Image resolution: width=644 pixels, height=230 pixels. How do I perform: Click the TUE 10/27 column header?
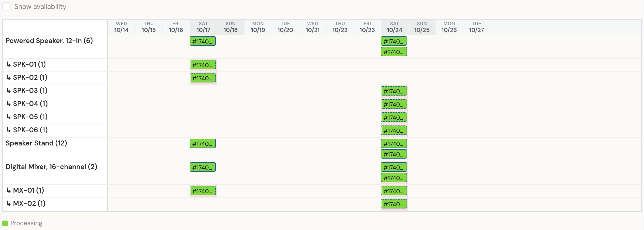coord(476,27)
